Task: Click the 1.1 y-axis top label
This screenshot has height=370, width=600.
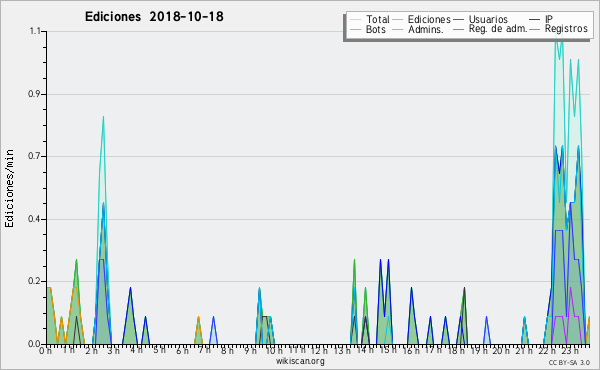Action: [x=35, y=31]
